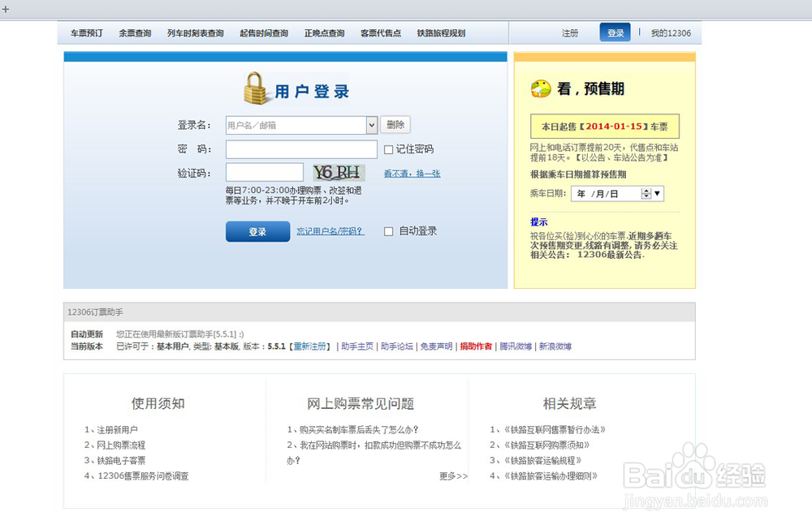Click 1、注册新用户 under 使用须知
The image size is (812, 529).
(110, 430)
